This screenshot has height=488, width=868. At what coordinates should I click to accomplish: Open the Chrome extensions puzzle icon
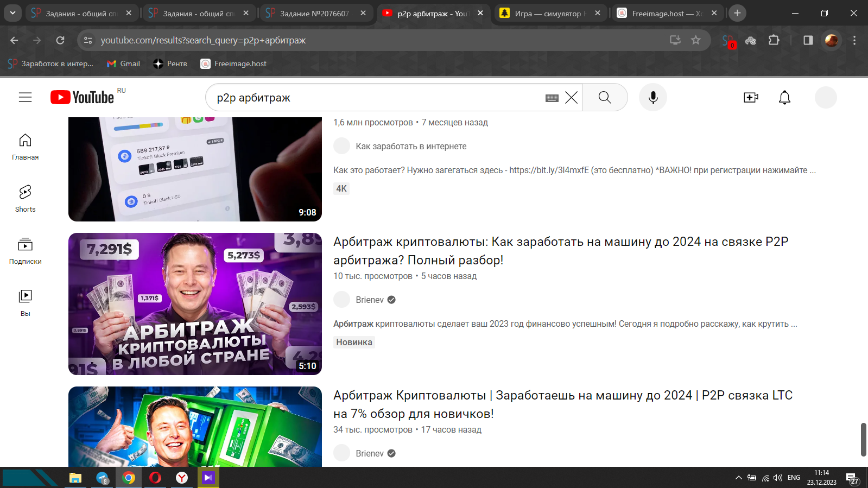click(x=774, y=40)
